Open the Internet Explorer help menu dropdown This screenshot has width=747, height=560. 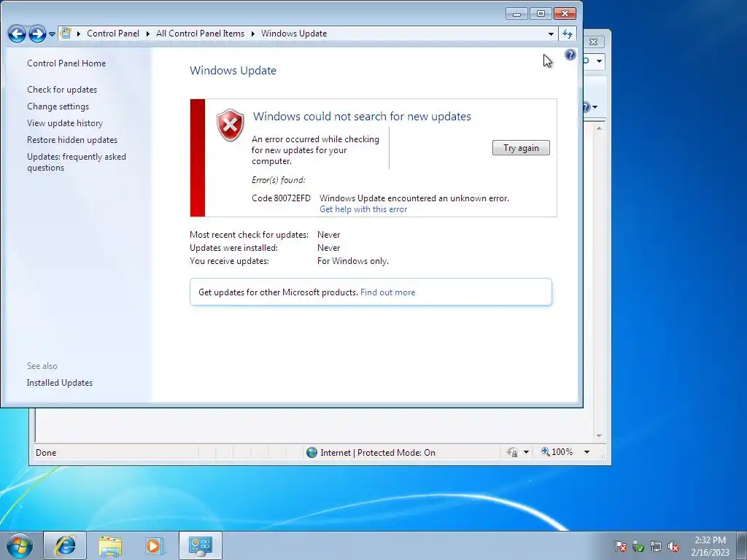(595, 107)
